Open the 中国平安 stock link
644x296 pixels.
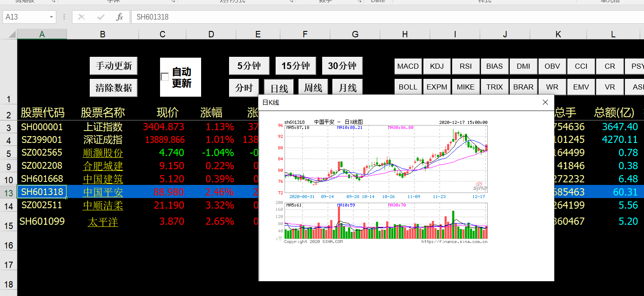[x=103, y=192]
